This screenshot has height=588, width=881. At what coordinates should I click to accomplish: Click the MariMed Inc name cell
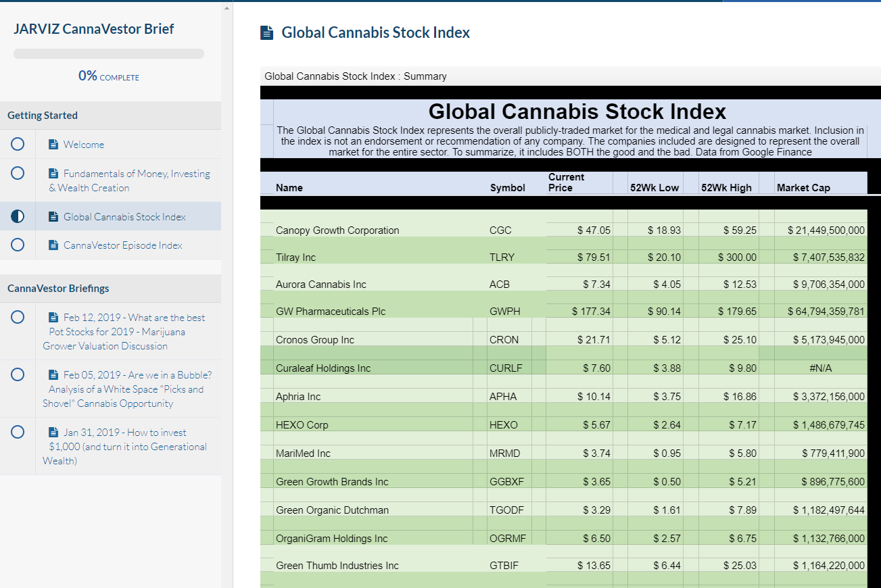pyautogui.click(x=303, y=454)
